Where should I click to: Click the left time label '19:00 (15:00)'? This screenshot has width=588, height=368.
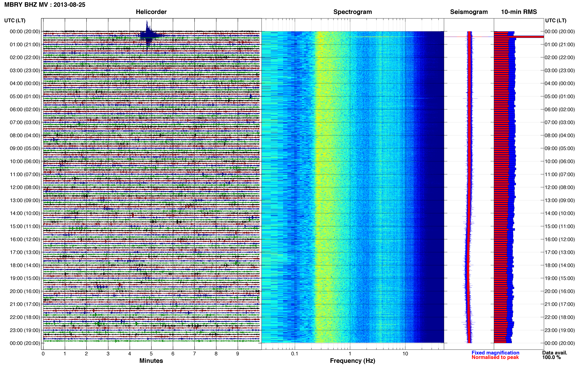(25, 278)
